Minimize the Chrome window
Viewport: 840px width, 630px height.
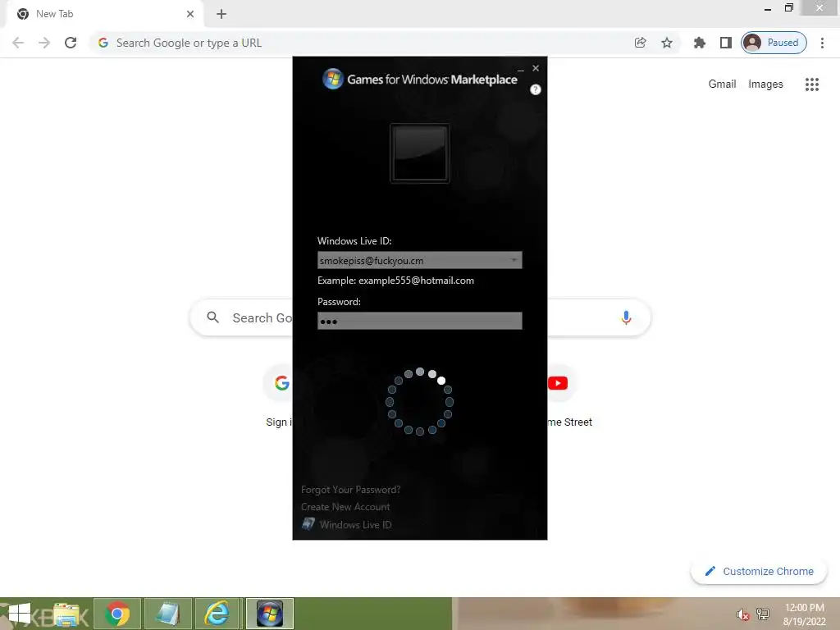[x=768, y=8]
